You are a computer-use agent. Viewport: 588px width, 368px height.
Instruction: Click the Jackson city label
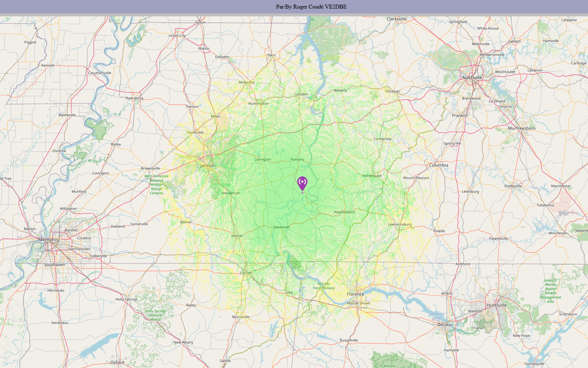coord(208,165)
